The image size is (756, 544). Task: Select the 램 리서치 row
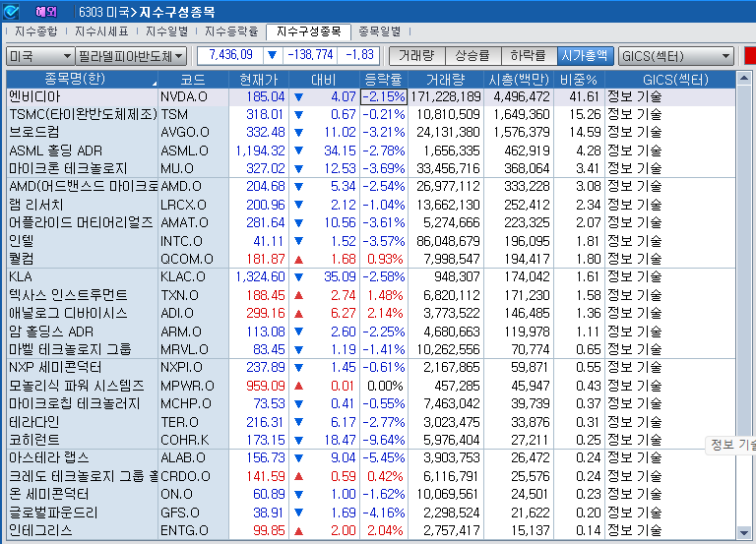point(371,205)
